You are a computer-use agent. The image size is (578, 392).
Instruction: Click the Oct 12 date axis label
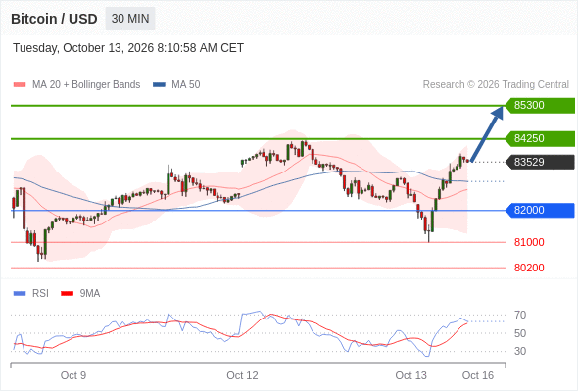click(242, 375)
